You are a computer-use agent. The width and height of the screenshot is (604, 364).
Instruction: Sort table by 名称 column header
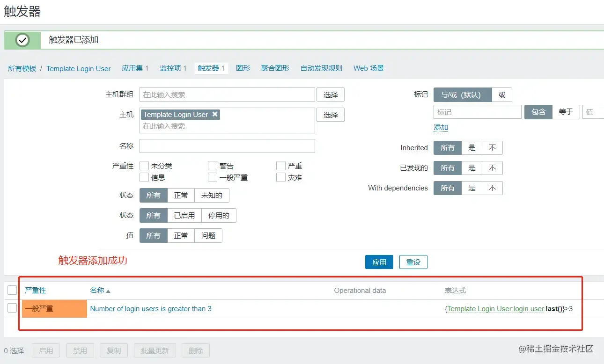tap(97, 291)
